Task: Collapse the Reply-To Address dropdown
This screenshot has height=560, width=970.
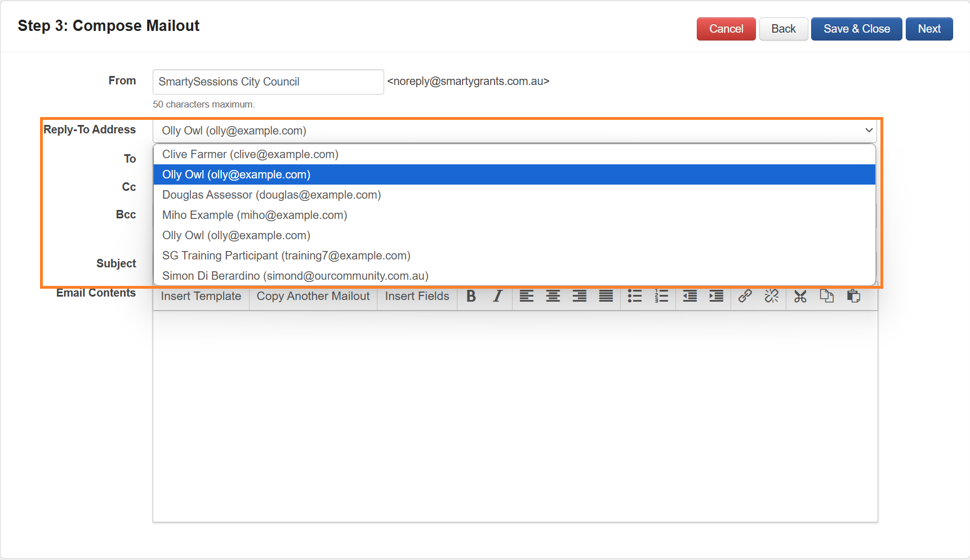Action: [868, 131]
